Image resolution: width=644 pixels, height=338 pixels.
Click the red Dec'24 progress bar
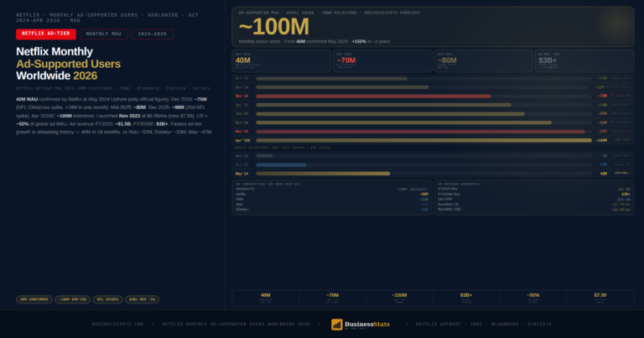coord(373,96)
